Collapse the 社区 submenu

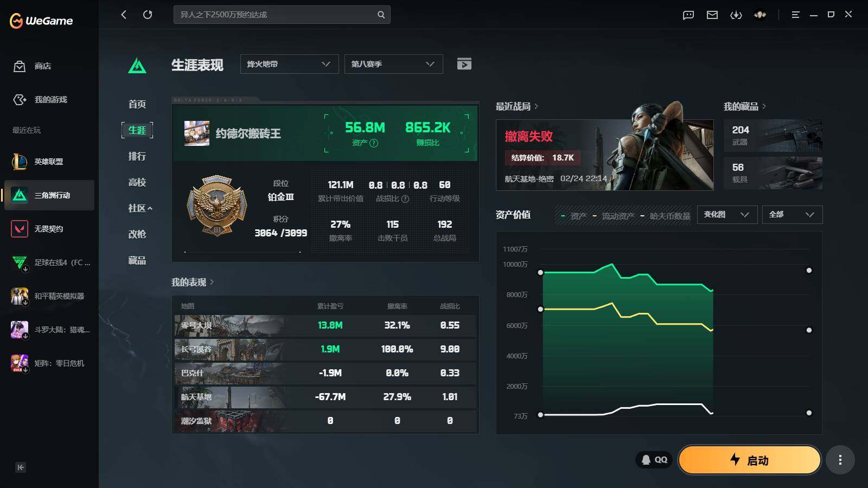[x=140, y=208]
